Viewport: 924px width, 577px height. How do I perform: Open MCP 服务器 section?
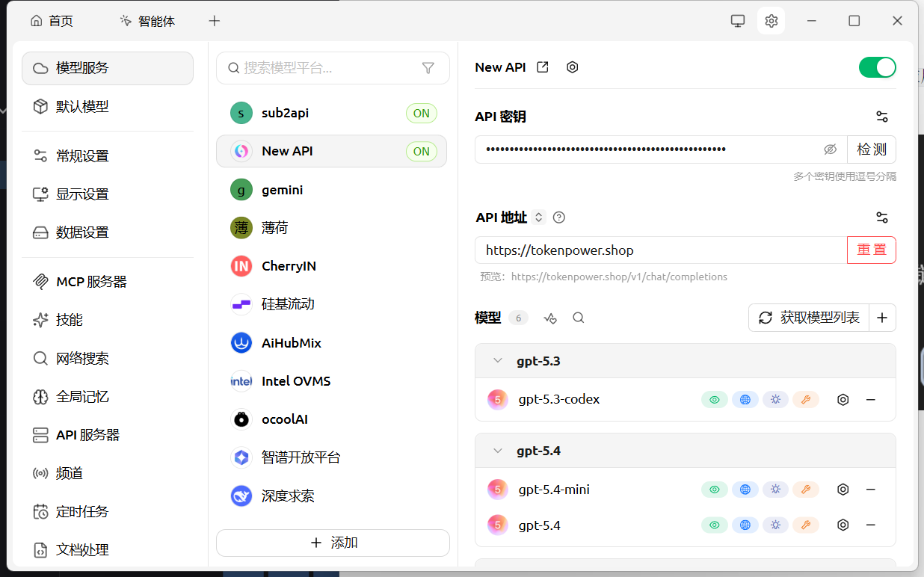[x=108, y=282]
